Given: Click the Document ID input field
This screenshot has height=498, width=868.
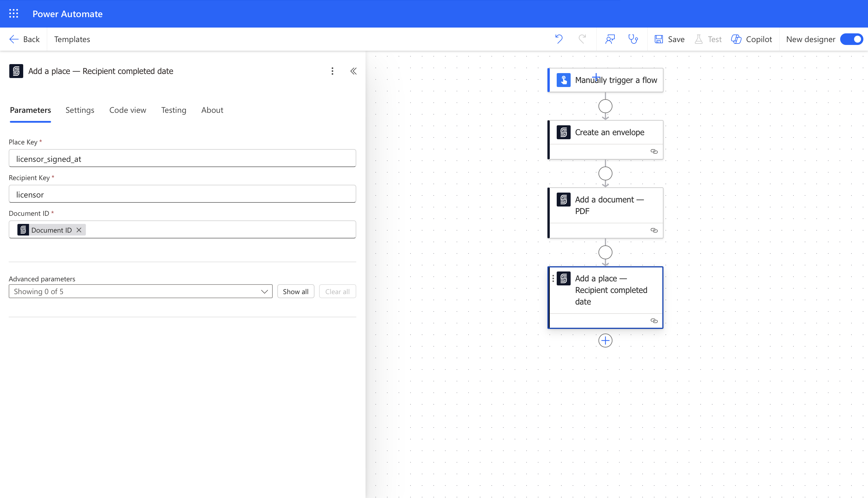Looking at the screenshot, I should click(x=182, y=229).
